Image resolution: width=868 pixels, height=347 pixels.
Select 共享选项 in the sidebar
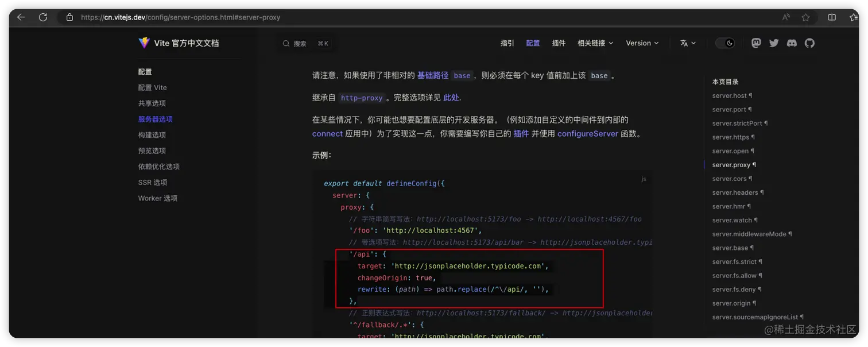[152, 103]
